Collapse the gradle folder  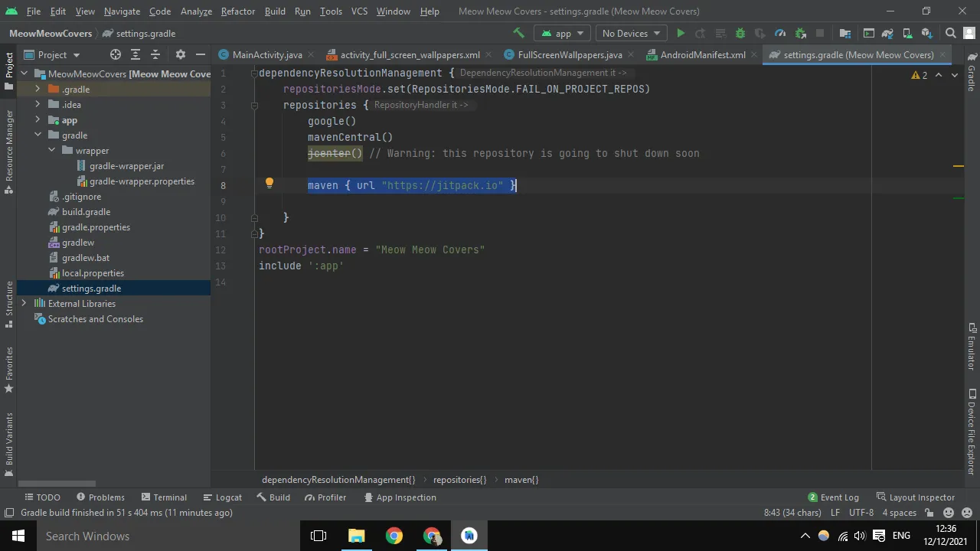(x=38, y=135)
